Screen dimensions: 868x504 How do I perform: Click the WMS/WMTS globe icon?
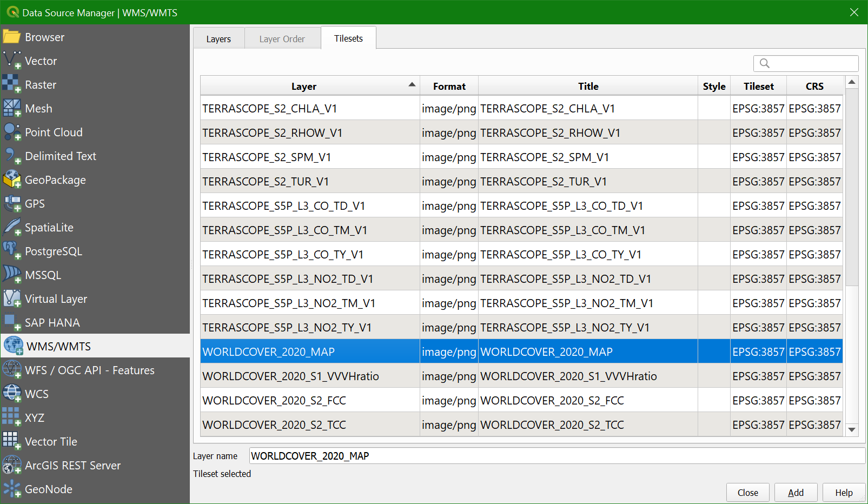[x=13, y=346]
